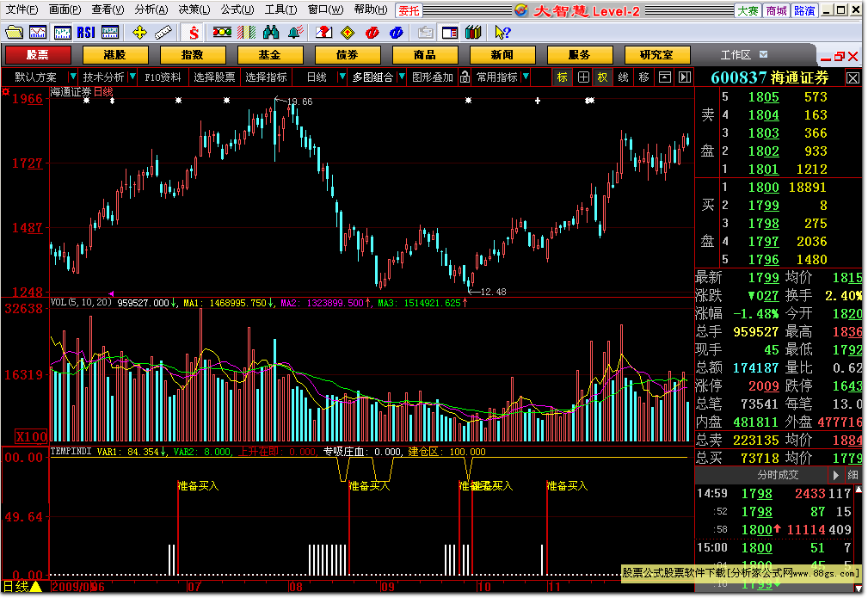Click the red-green striped bars icon
Screen dimensions: 868x598
click(246, 33)
